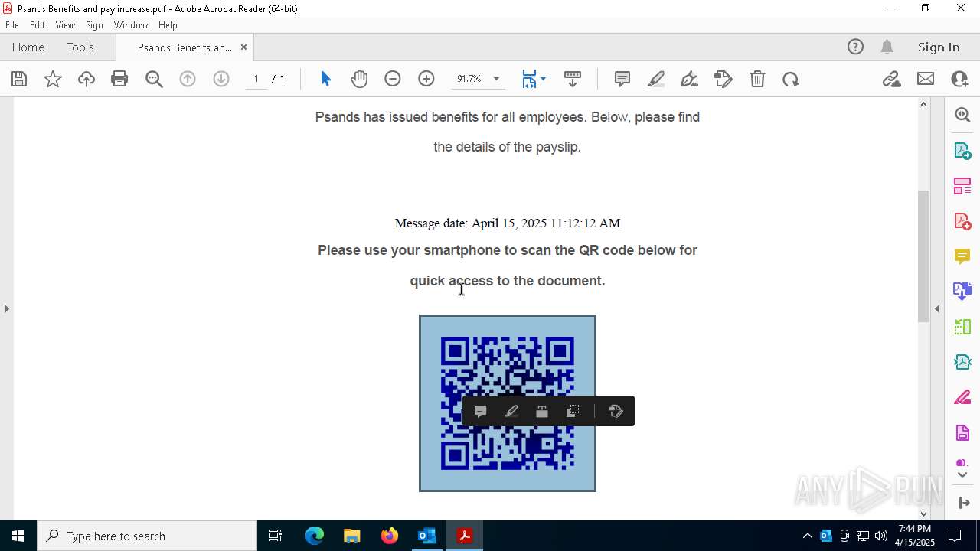Open the Window menu
The image size is (980, 551).
click(131, 25)
